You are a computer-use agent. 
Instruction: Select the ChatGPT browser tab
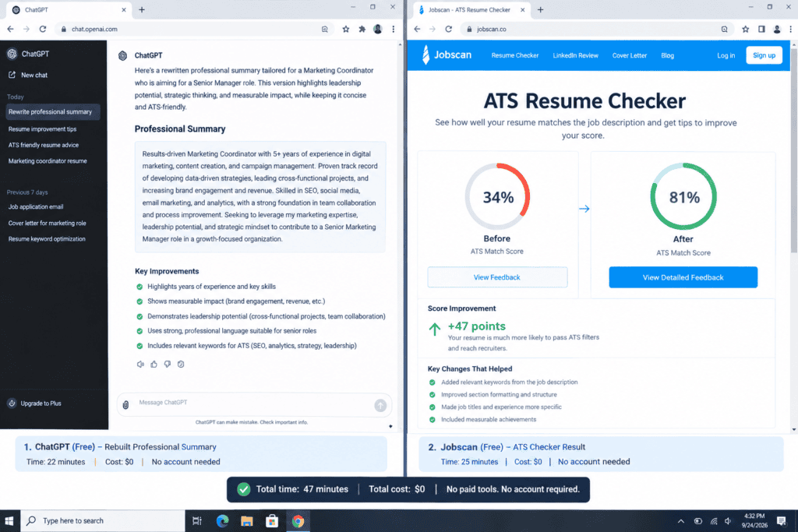click(x=69, y=9)
